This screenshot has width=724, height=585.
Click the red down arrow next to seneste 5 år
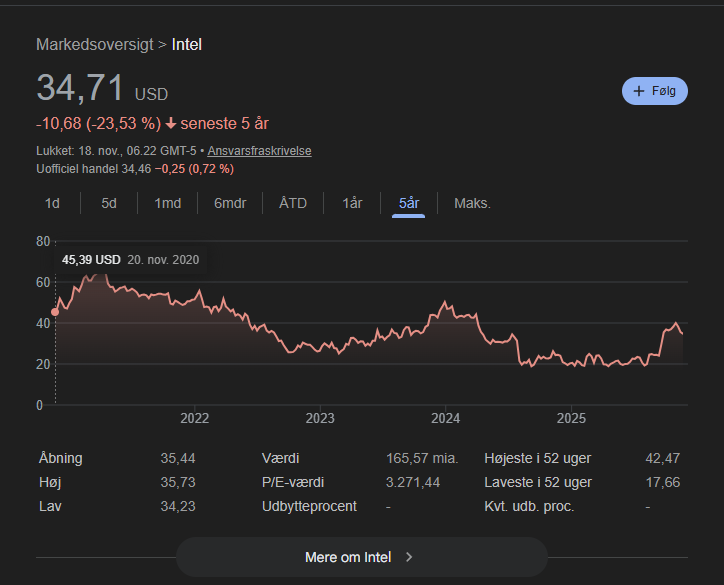click(x=171, y=123)
